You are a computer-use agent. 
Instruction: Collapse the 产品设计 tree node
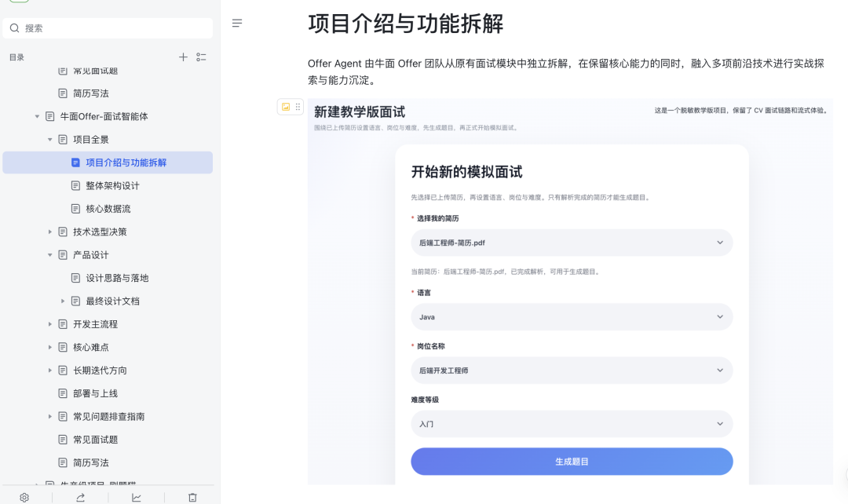click(x=49, y=254)
